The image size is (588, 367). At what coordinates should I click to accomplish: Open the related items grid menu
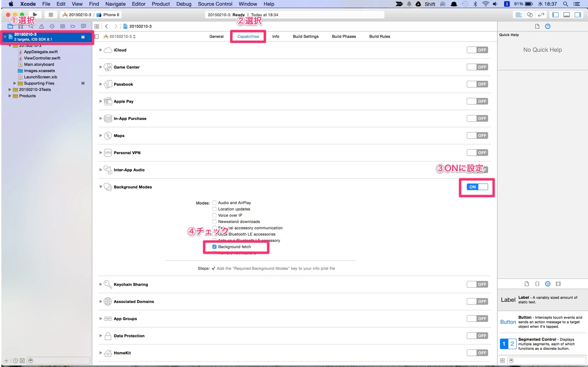pos(97,26)
